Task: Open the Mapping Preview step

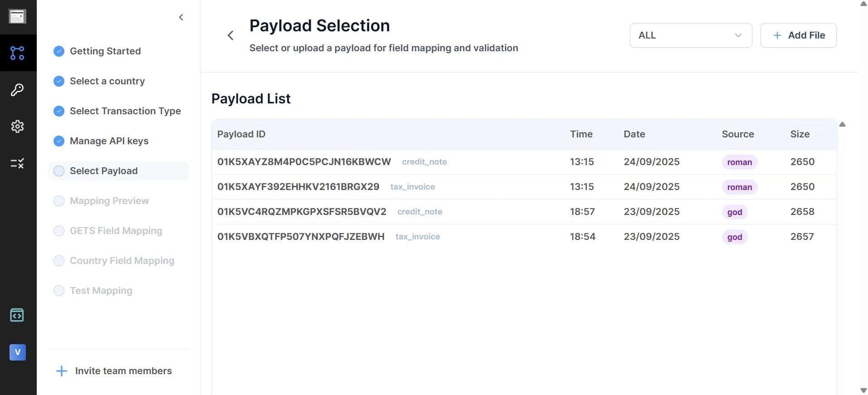Action: (x=118, y=201)
